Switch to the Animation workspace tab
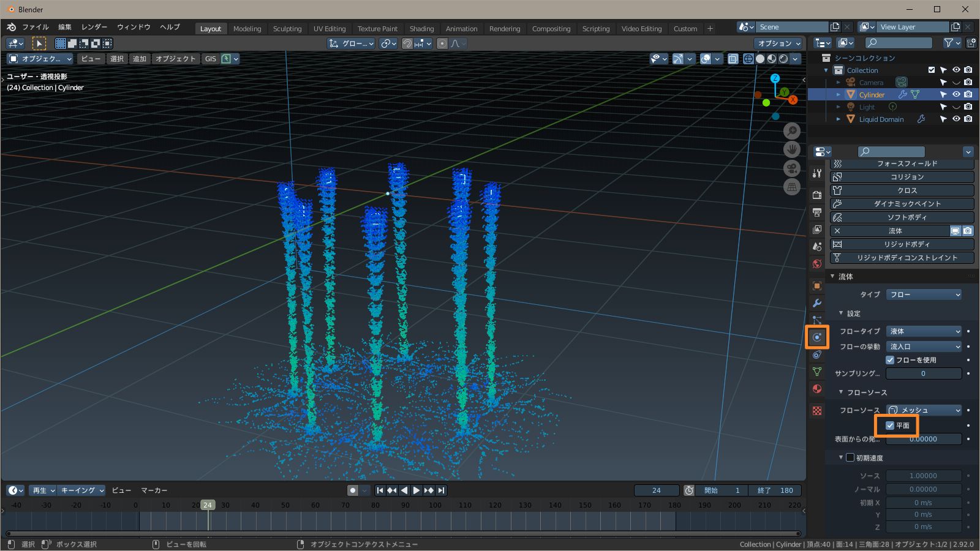Viewport: 980px width, 551px height. pos(462,29)
